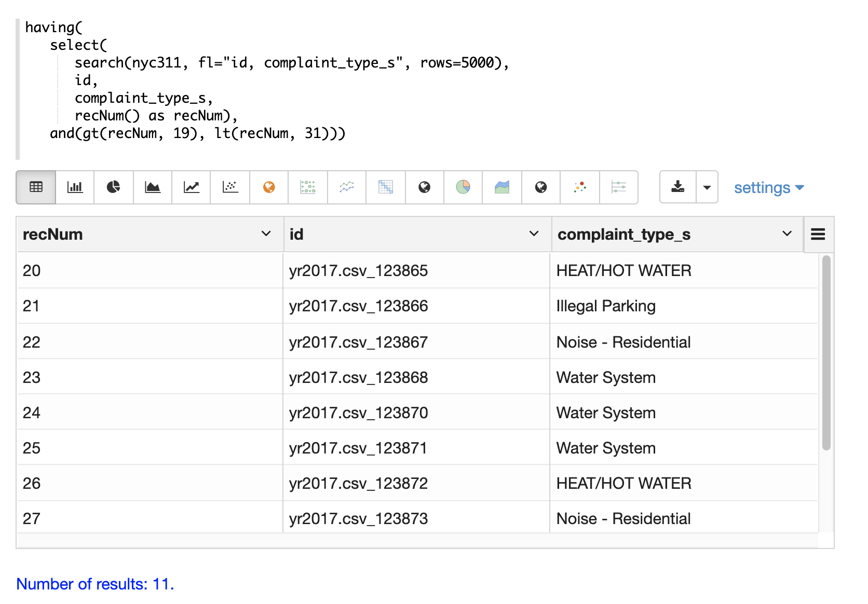Download the result data
Image resolution: width=868 pixels, height=604 pixels.
pos(678,187)
